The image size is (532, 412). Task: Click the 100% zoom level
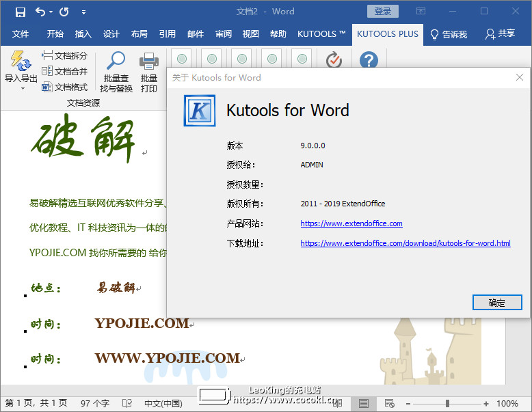click(x=507, y=404)
